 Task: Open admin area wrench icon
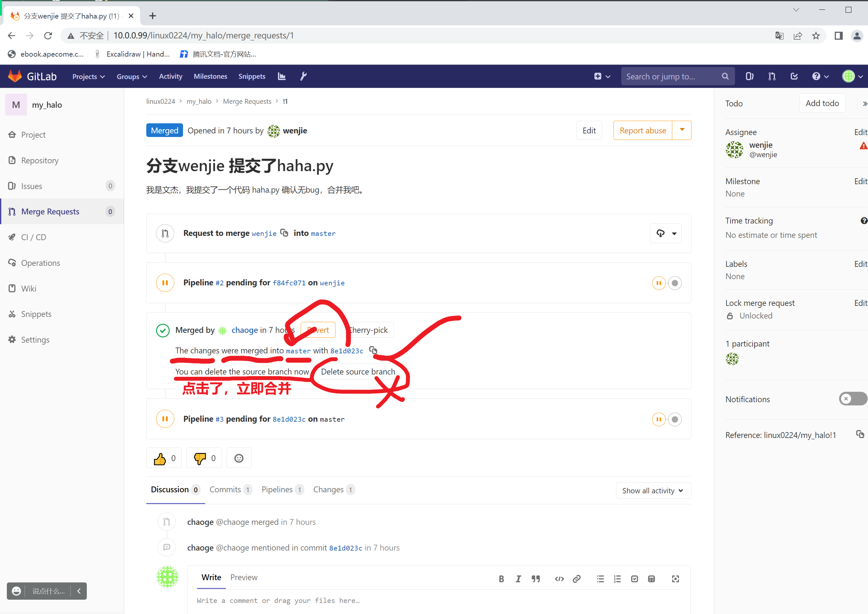tap(303, 76)
